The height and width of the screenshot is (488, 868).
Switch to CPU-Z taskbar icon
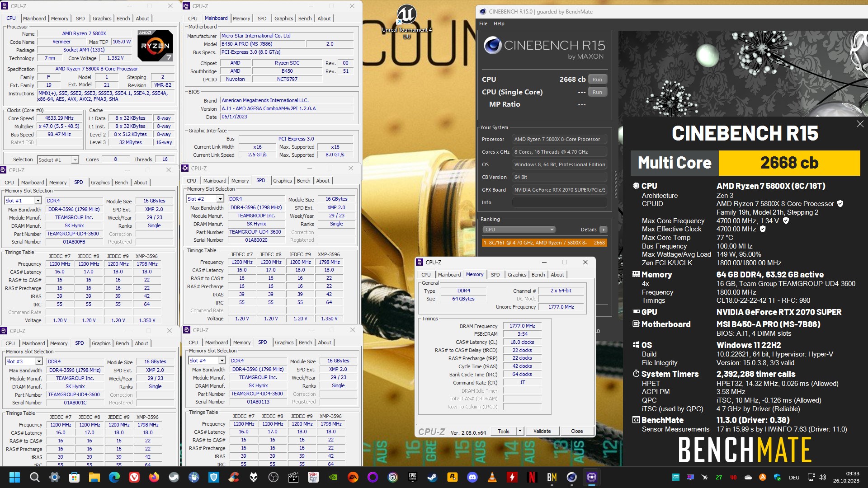click(591, 477)
